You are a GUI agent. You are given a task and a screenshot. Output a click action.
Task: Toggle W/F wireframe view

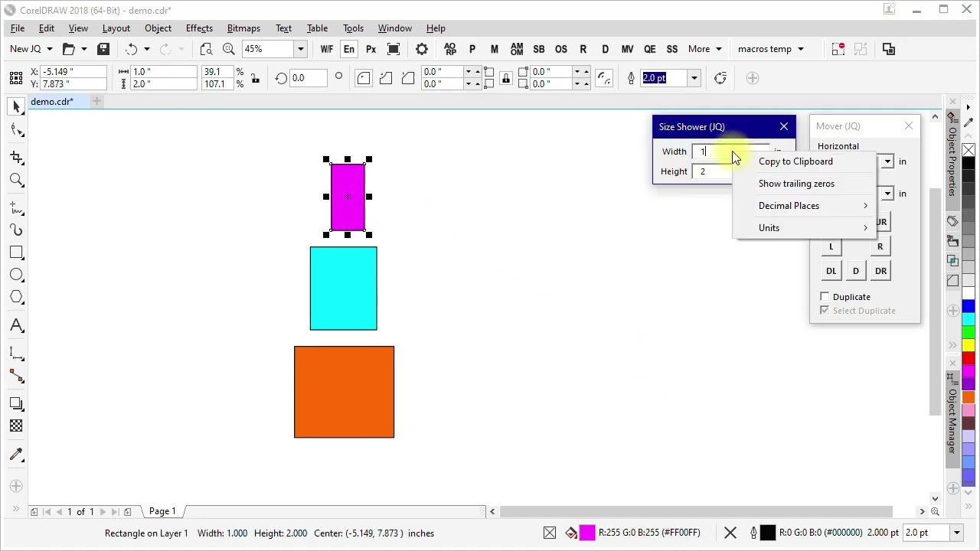pos(327,49)
